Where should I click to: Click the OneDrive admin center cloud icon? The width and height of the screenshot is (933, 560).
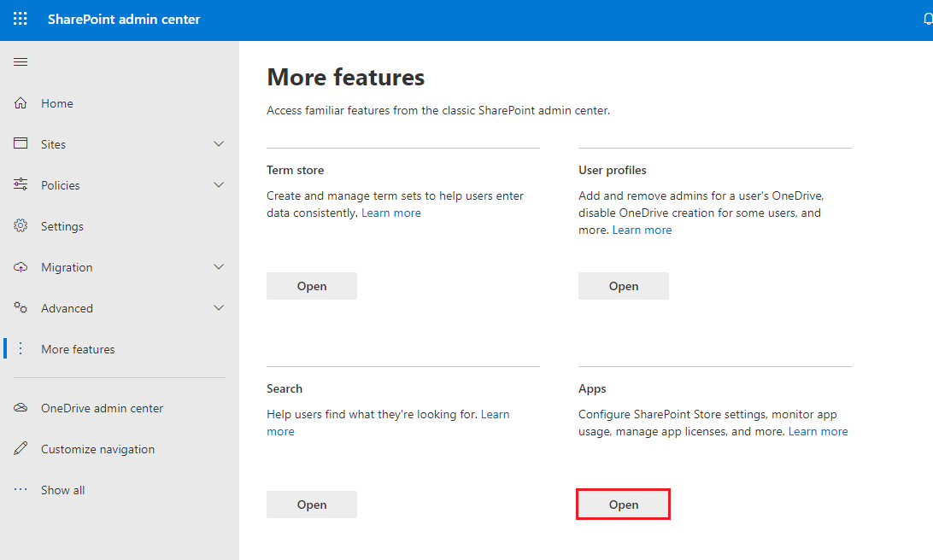[x=21, y=408]
